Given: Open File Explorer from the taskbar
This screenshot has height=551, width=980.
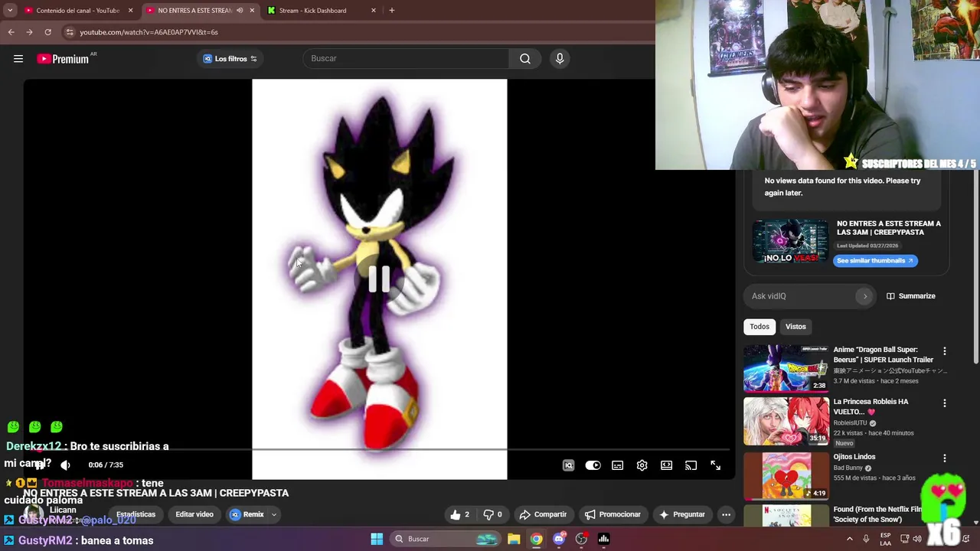Looking at the screenshot, I should click(514, 539).
